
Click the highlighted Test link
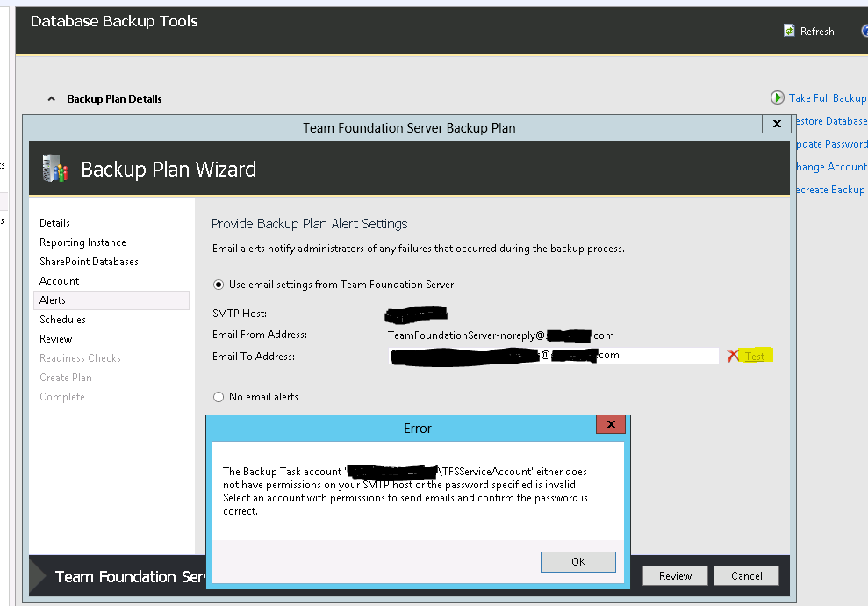coord(755,357)
